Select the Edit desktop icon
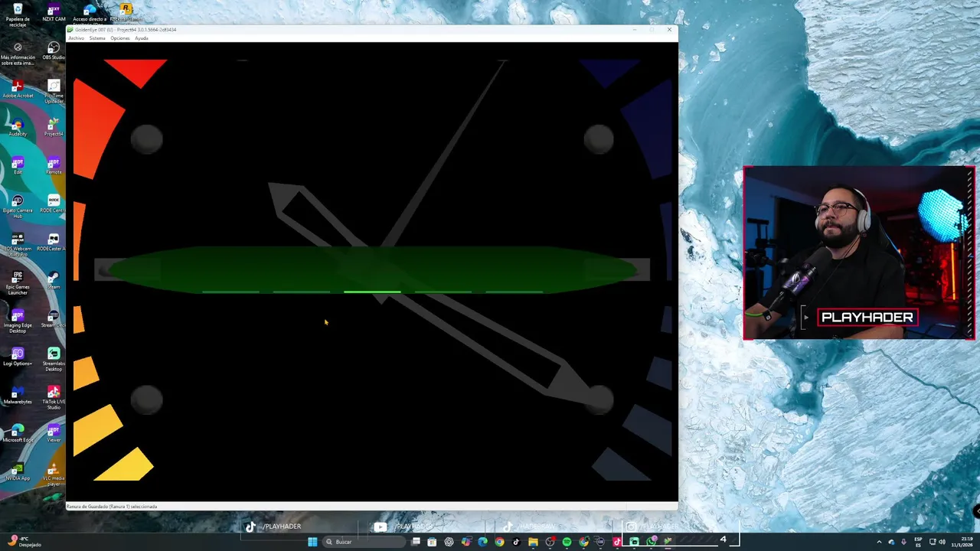The height and width of the screenshot is (551, 980). tap(18, 166)
